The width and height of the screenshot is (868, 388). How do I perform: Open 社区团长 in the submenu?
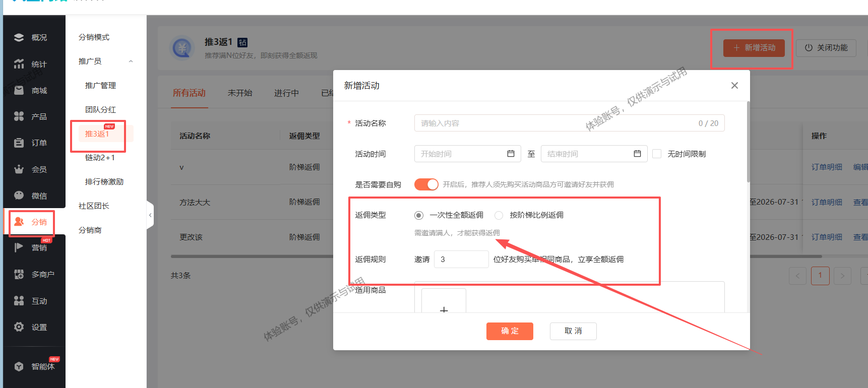coord(94,206)
